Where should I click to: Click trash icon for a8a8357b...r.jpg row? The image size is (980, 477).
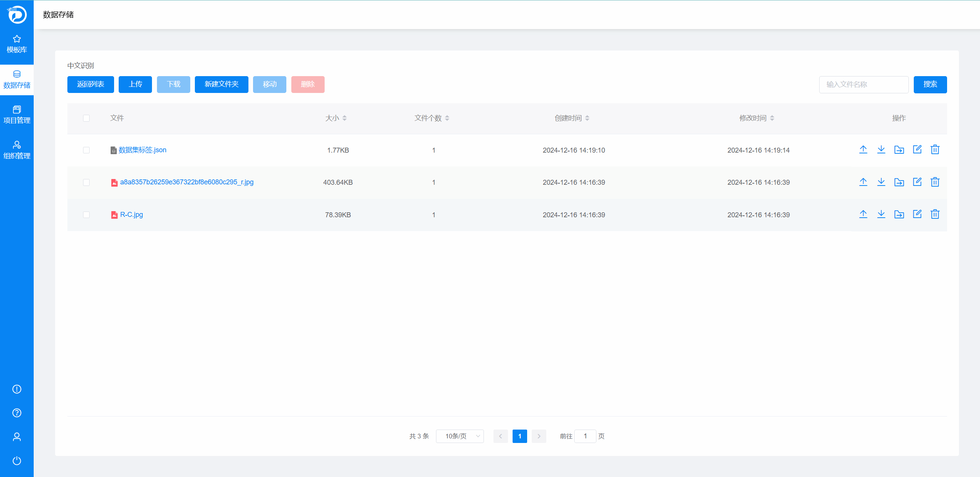pyautogui.click(x=935, y=182)
